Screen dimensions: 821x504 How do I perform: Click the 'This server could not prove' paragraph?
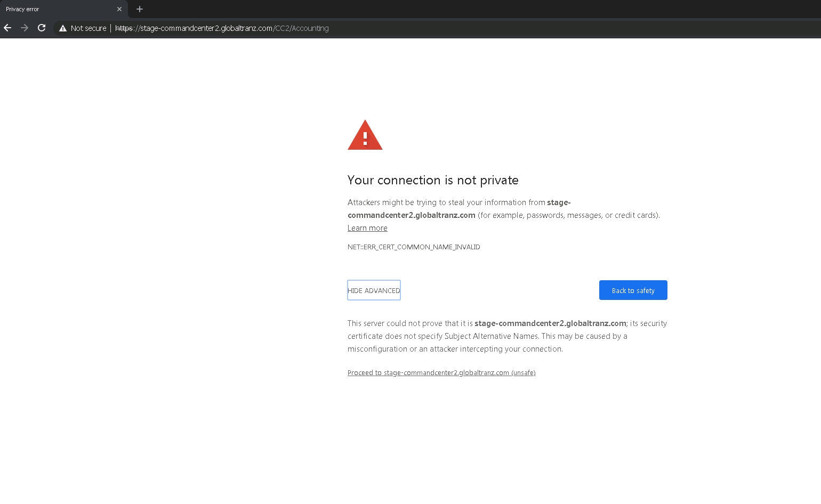507,336
